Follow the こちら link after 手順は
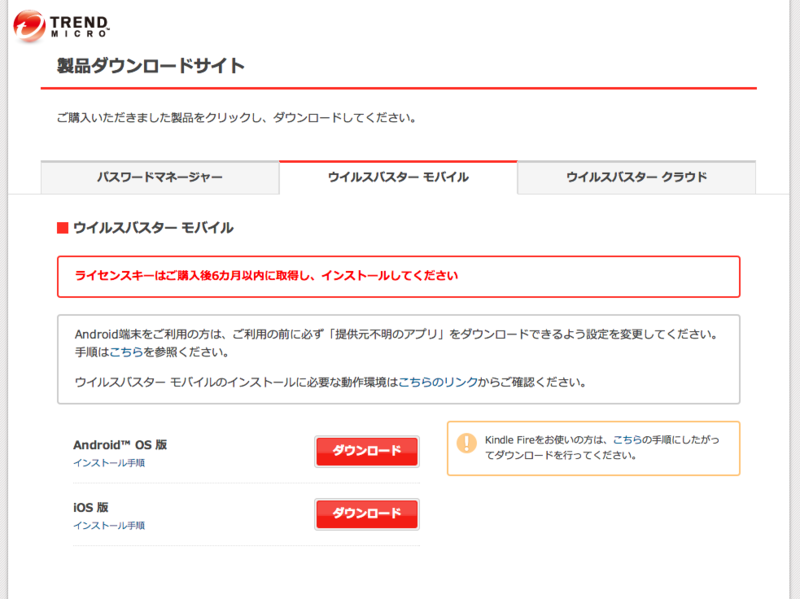 (126, 352)
